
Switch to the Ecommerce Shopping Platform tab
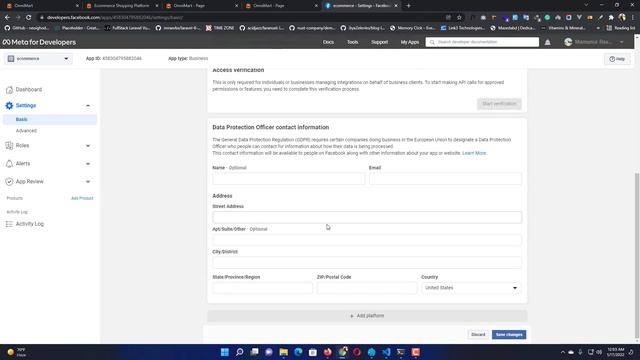(122, 6)
